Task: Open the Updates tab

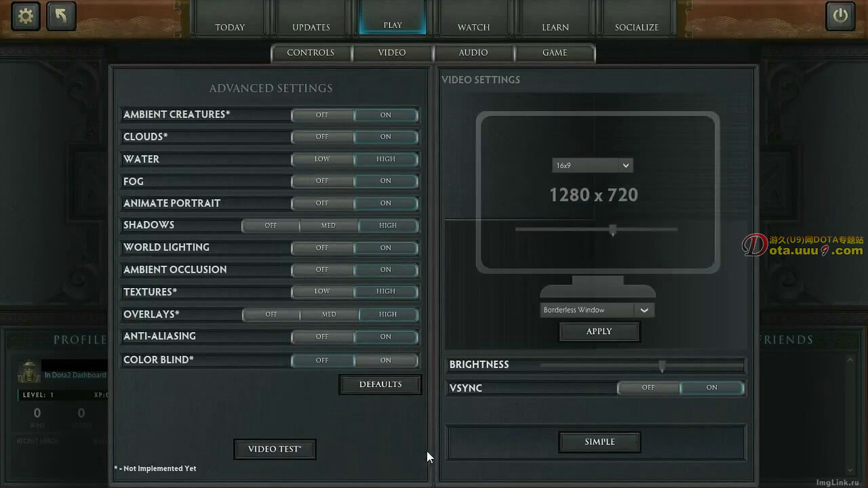Action: click(x=311, y=18)
